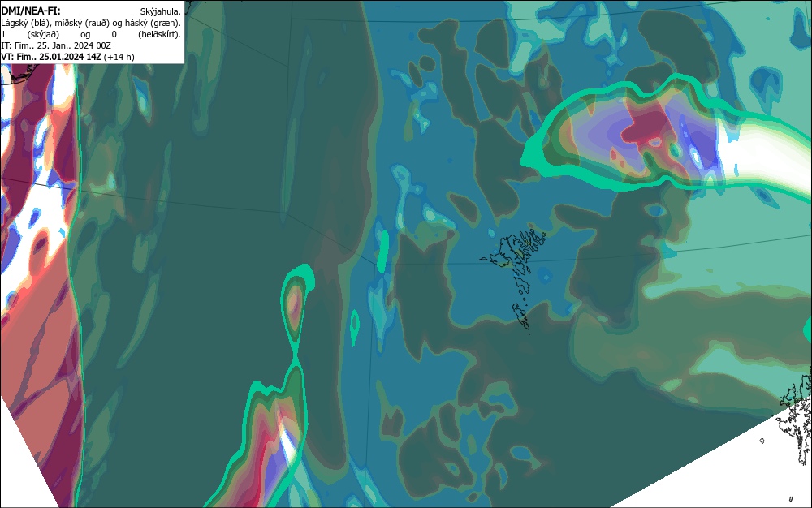Click the DMI/NEA-FI title text
The image size is (812, 508).
[x=31, y=11]
